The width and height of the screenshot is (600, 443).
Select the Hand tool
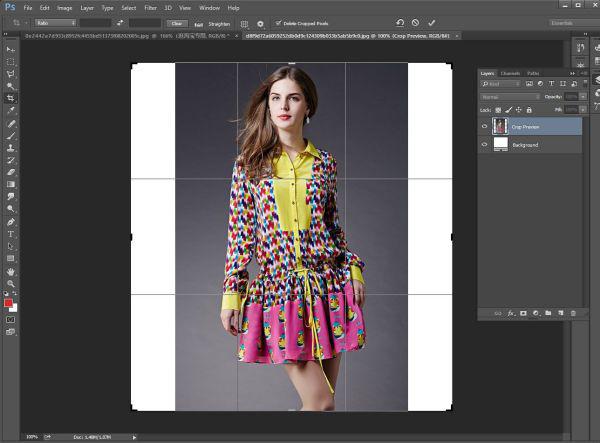11,271
